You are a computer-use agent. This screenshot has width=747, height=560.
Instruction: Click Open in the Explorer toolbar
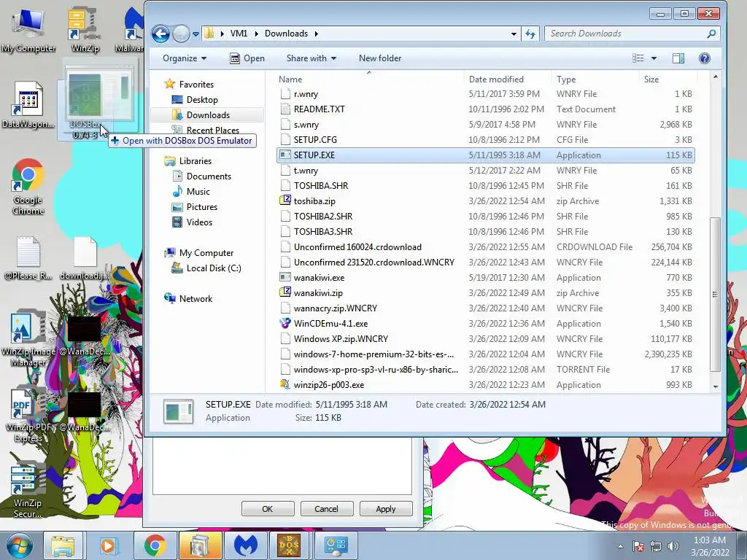pyautogui.click(x=247, y=58)
